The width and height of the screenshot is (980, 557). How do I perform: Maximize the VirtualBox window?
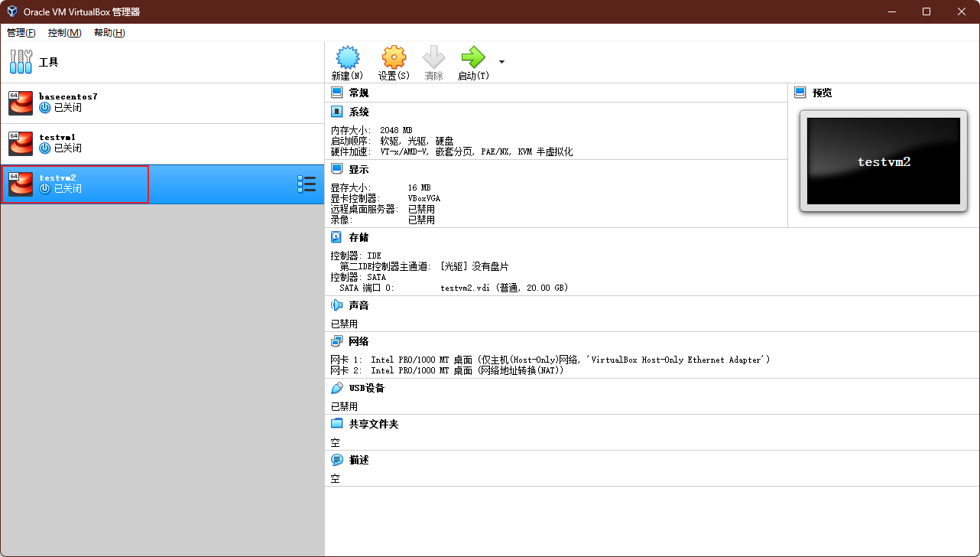pos(926,11)
